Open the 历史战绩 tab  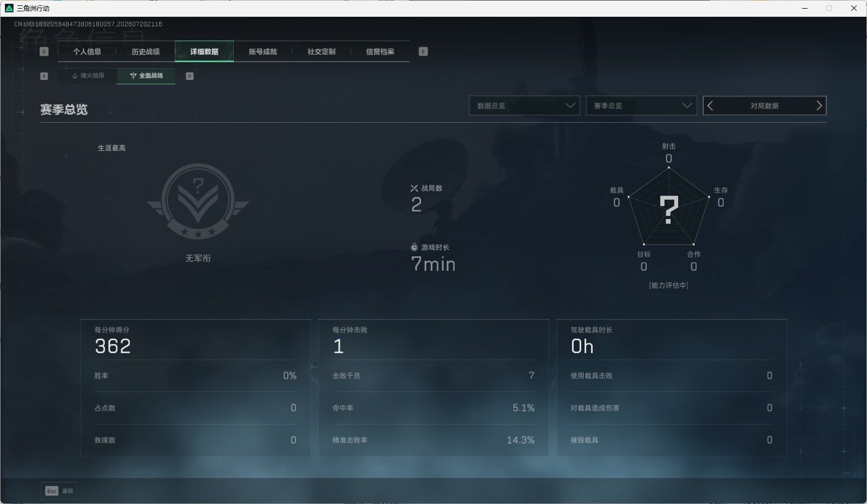(146, 51)
